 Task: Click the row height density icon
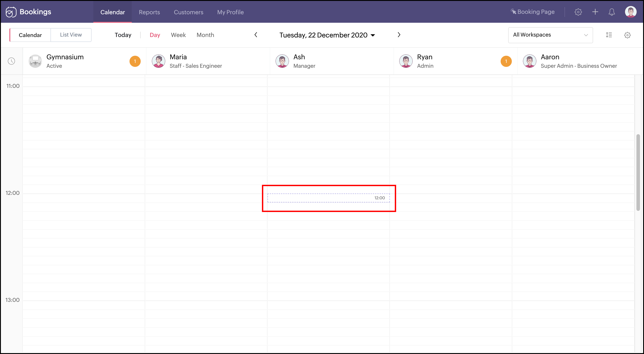pos(609,35)
